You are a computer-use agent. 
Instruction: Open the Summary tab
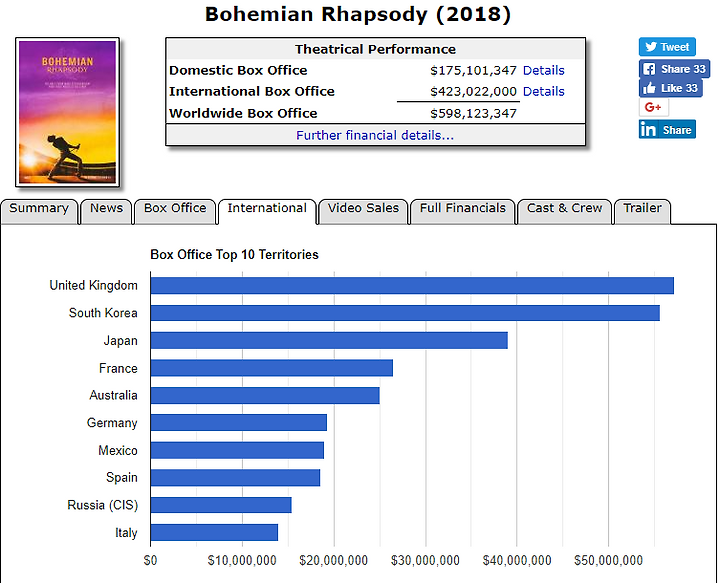[39, 209]
